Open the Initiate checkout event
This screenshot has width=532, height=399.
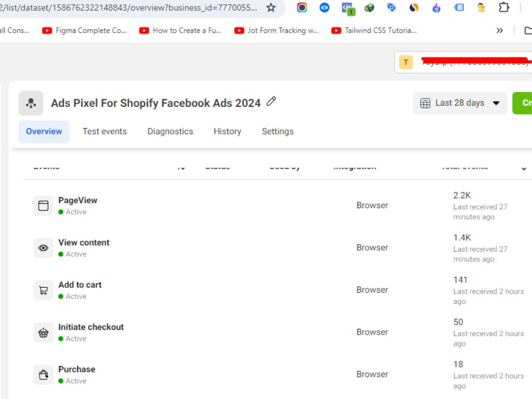pyautogui.click(x=91, y=327)
